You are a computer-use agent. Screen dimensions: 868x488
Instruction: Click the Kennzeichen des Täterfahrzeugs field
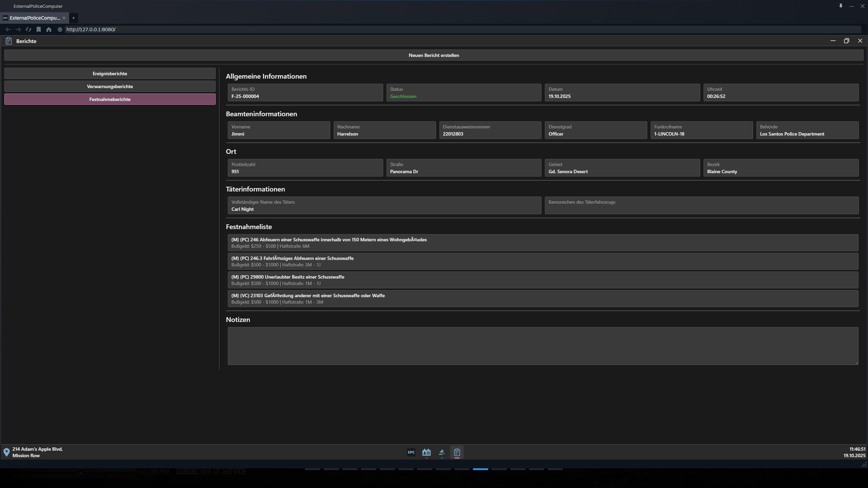[x=701, y=206]
